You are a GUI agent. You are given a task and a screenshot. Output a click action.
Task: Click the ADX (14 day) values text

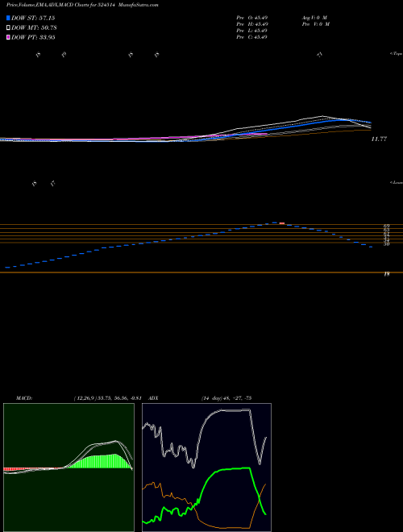(x=226, y=398)
